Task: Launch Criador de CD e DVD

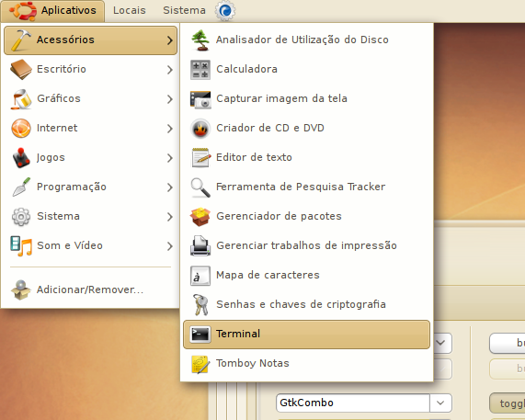Action: pyautogui.click(x=306, y=128)
